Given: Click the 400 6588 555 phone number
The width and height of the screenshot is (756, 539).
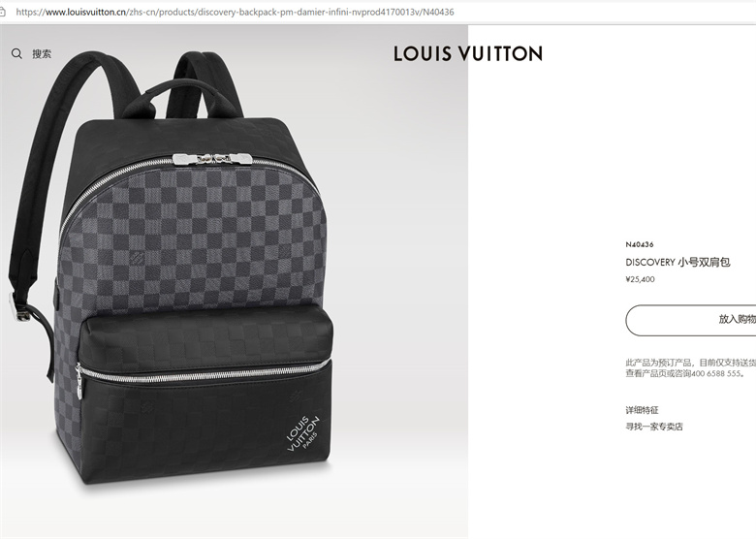Looking at the screenshot, I should 716,373.
